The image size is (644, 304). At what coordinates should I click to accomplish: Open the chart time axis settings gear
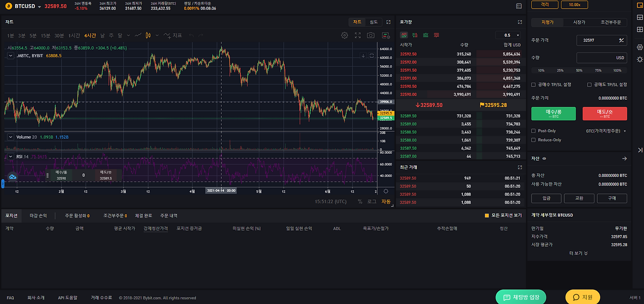click(386, 191)
